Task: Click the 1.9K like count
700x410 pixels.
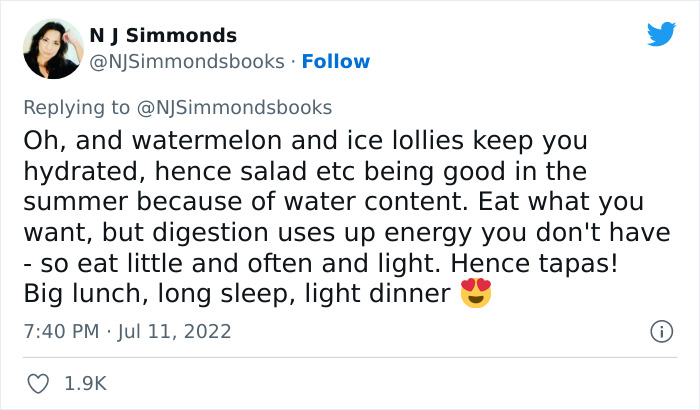Action: (86, 383)
